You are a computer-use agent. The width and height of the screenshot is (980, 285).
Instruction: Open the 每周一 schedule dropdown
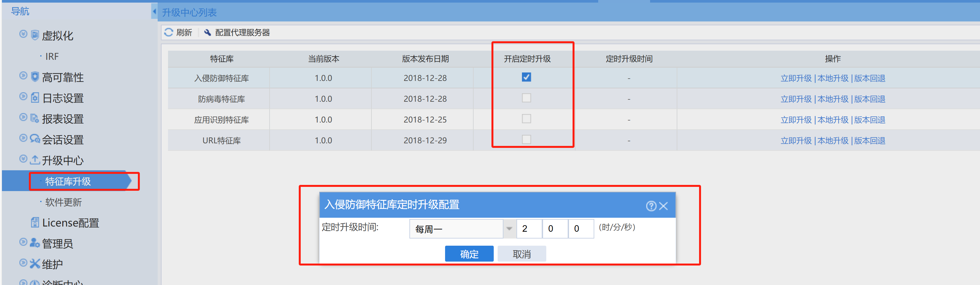click(x=509, y=228)
